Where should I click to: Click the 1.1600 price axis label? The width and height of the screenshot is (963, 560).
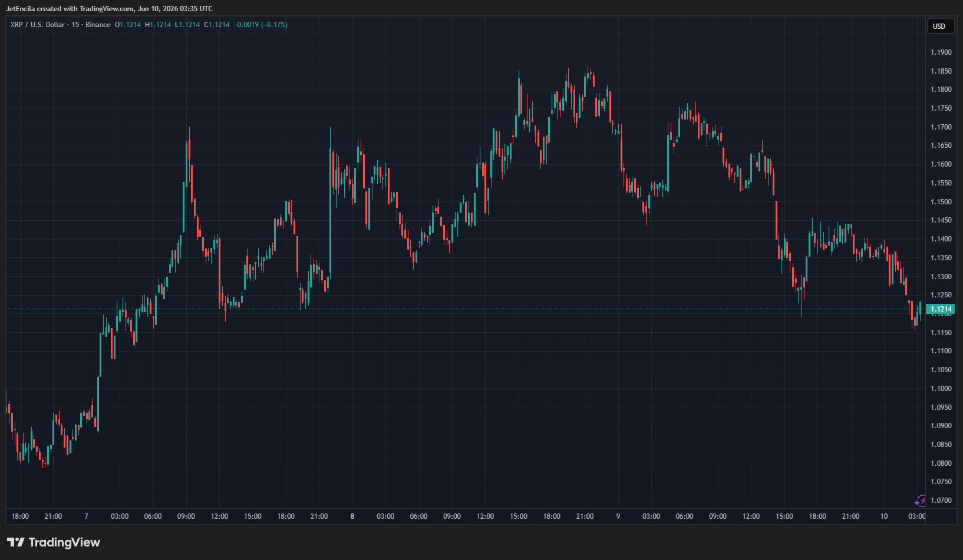tap(941, 164)
